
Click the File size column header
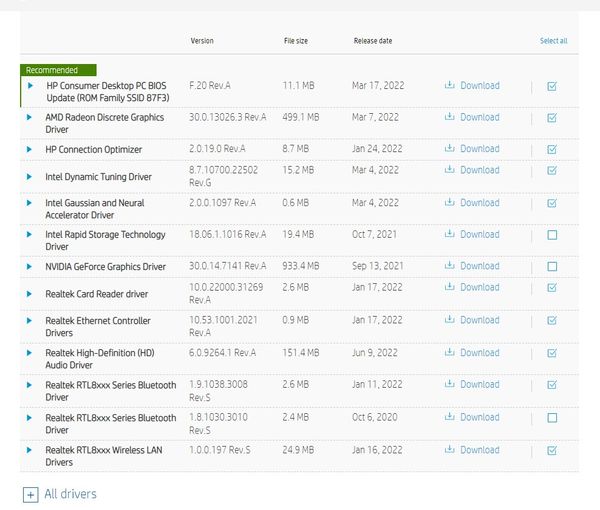(x=296, y=41)
